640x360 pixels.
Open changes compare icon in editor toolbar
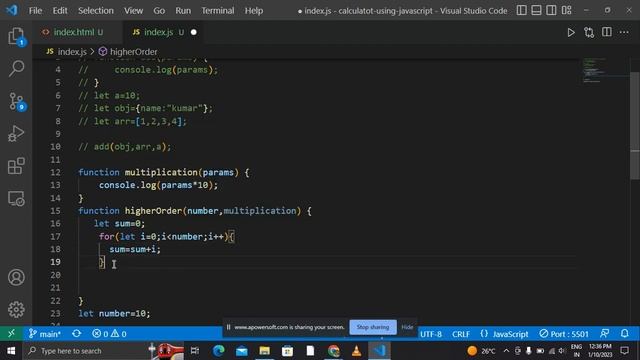pyautogui.click(x=589, y=32)
